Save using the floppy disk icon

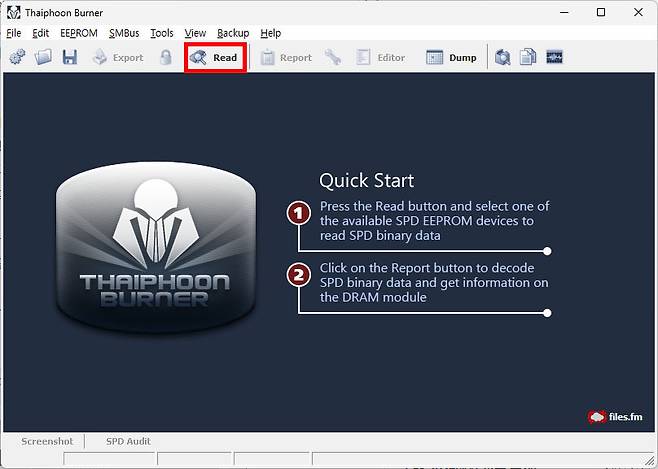[x=69, y=58]
